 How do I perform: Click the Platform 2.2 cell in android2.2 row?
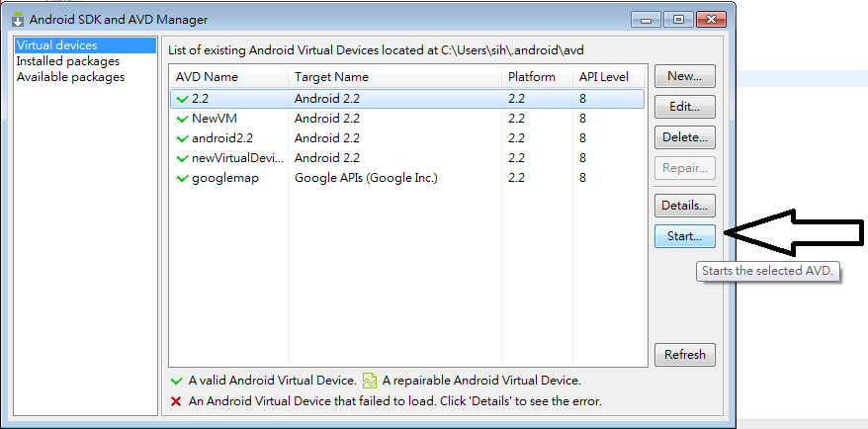[516, 138]
